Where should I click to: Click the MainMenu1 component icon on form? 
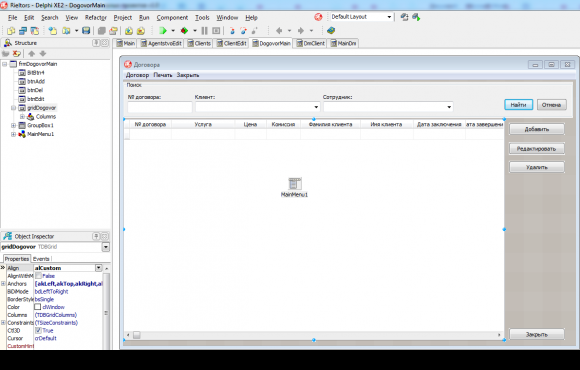pyautogui.click(x=295, y=184)
